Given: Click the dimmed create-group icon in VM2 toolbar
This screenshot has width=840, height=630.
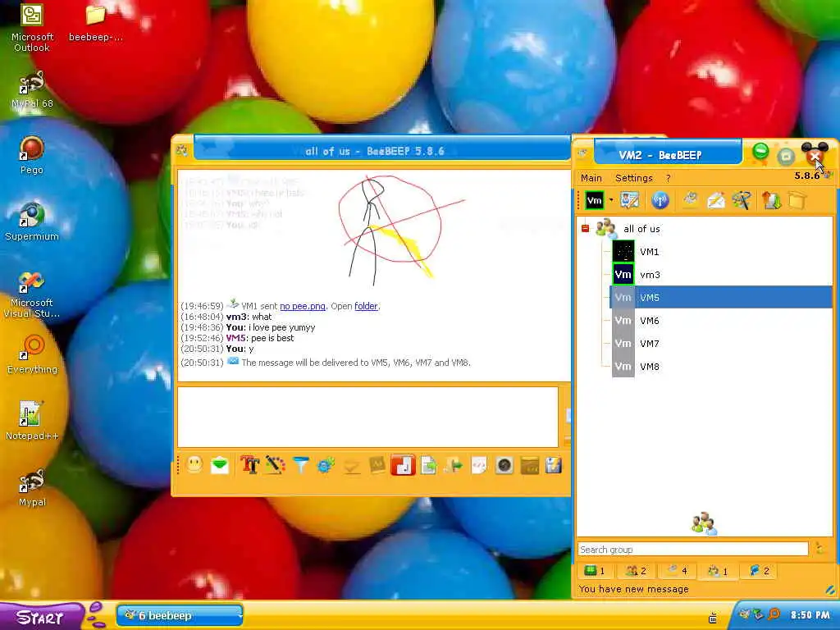Looking at the screenshot, I should click(x=690, y=200).
